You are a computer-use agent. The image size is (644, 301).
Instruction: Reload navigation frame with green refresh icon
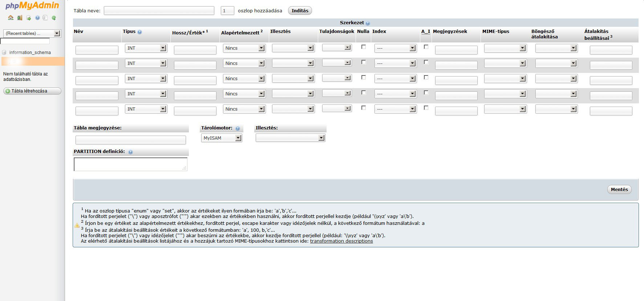54,17
